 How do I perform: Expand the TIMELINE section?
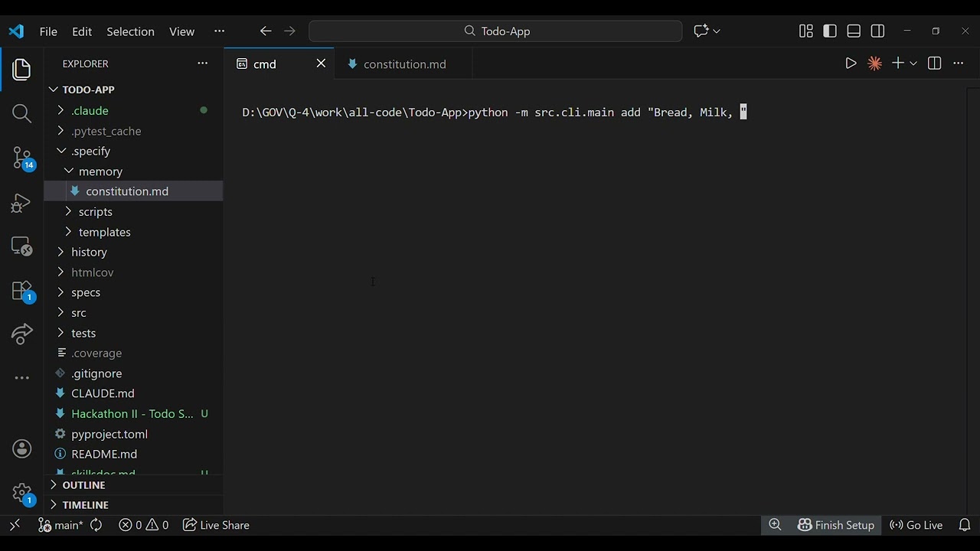tap(133, 505)
